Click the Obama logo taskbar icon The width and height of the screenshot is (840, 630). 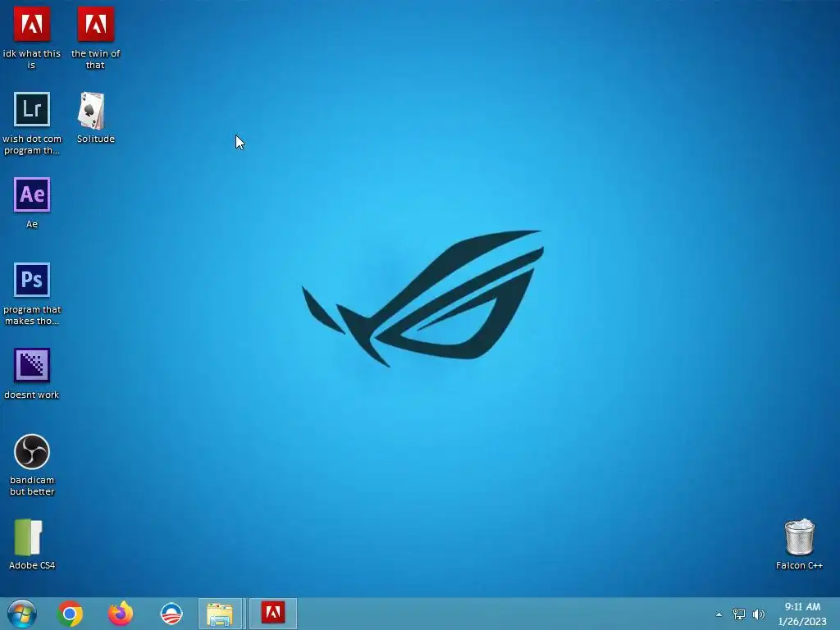point(171,614)
